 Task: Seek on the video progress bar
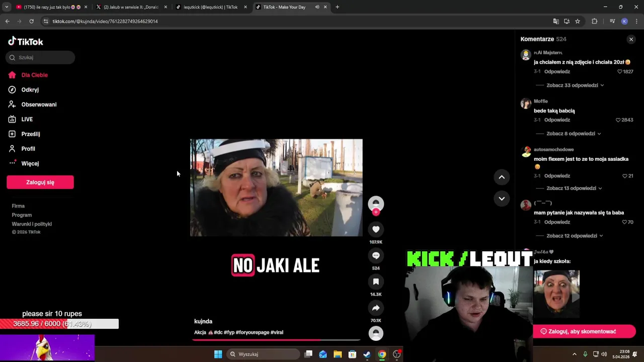[276, 340]
